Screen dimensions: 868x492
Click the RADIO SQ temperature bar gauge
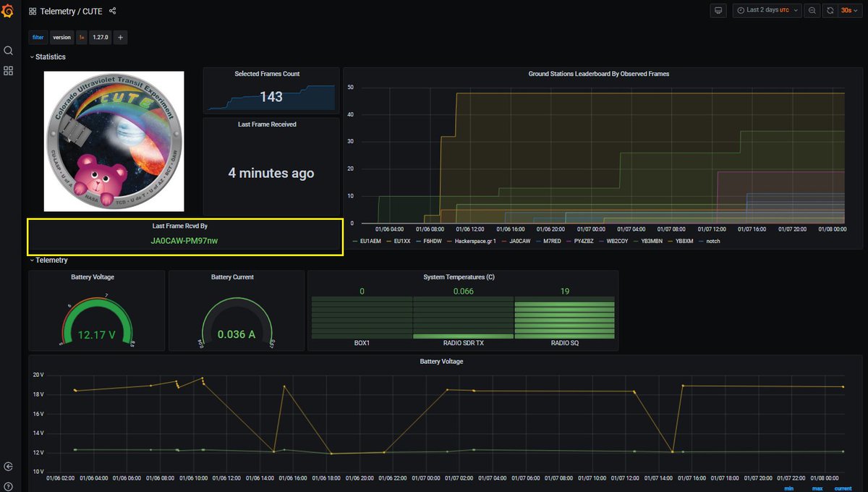[x=564, y=318]
